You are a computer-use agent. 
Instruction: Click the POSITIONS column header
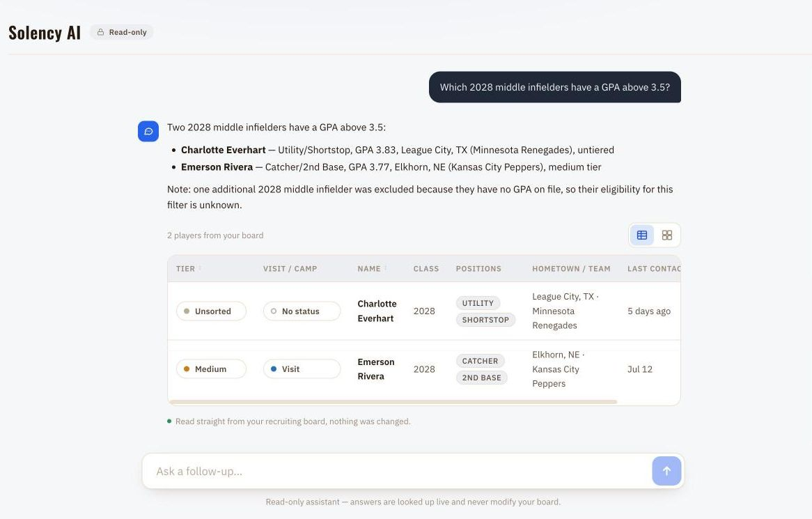coord(478,269)
